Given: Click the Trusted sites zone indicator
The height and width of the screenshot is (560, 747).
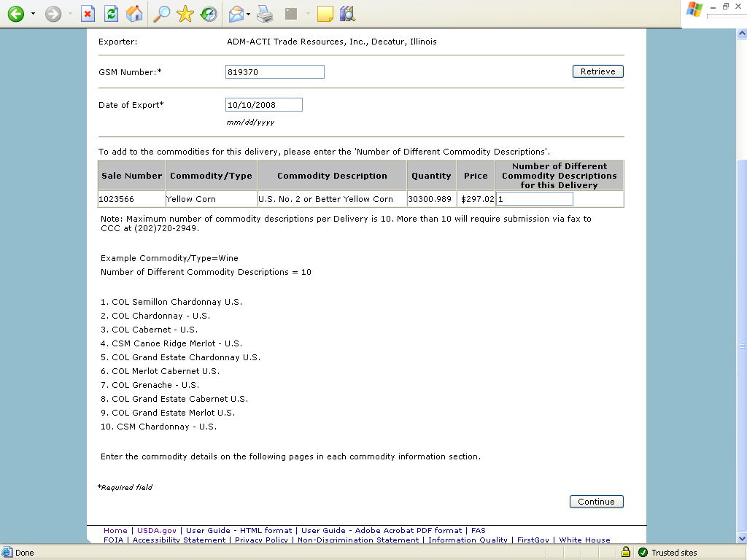Looking at the screenshot, I should tap(668, 553).
